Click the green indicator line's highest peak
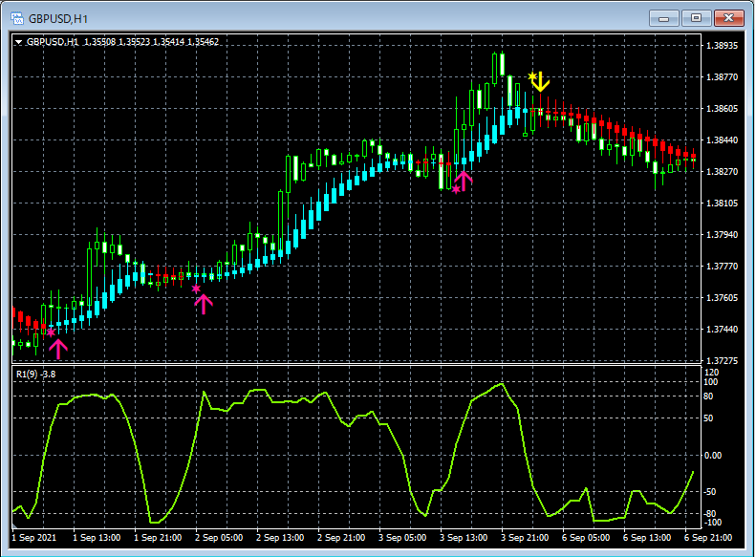The height and width of the screenshot is (557, 756). pyautogui.click(x=502, y=384)
